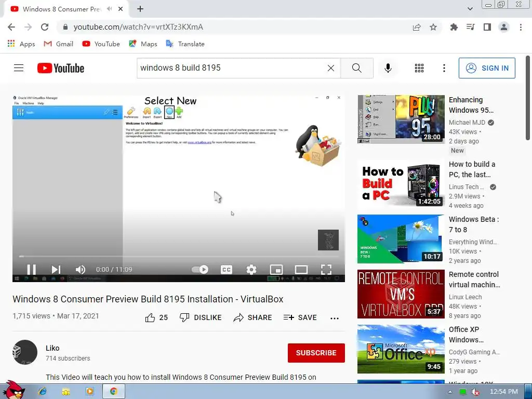Open Chrome media control icon
This screenshot has height=399, width=532.
[470, 27]
